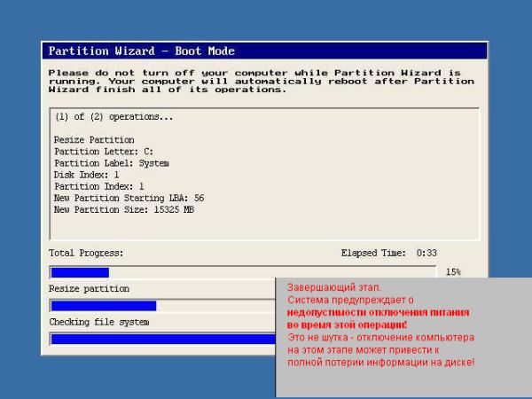Click the 'Resize Partition' heading in the log
The image size is (532, 399).
coord(94,140)
